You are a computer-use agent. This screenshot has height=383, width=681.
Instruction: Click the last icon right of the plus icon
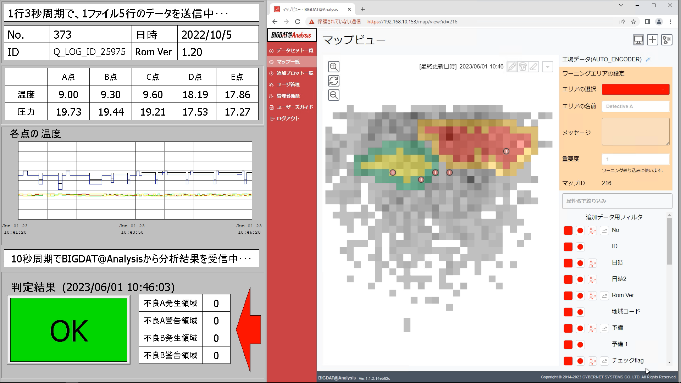pos(667,40)
